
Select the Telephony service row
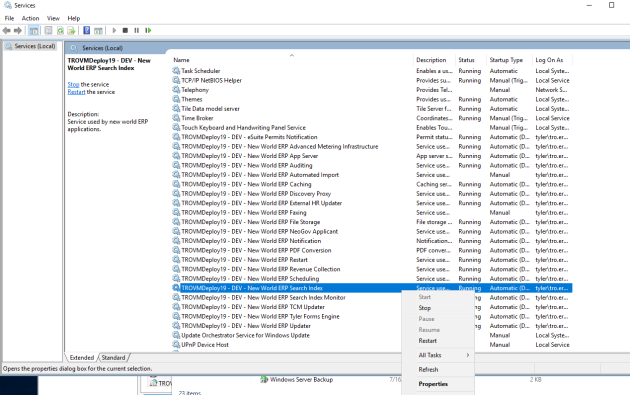pyautogui.click(x=372, y=90)
